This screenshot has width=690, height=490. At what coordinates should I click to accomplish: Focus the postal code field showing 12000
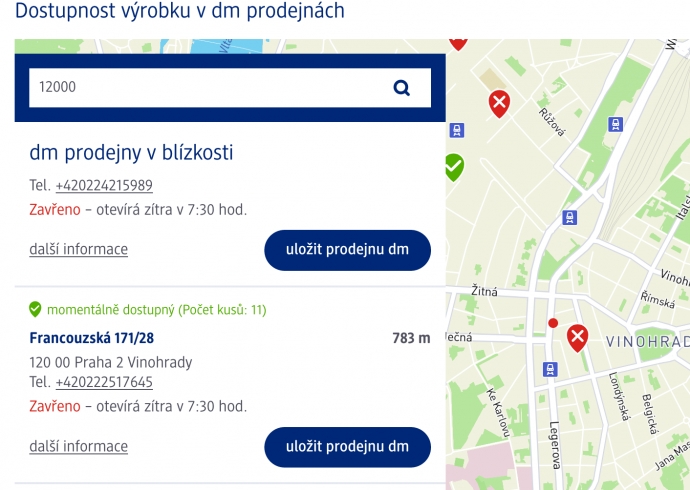point(230,88)
